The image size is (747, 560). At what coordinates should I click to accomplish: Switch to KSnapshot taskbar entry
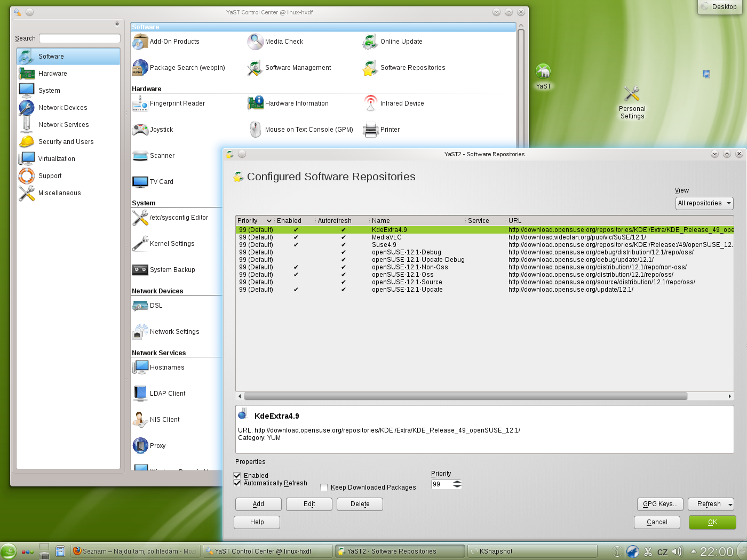pos(532,551)
